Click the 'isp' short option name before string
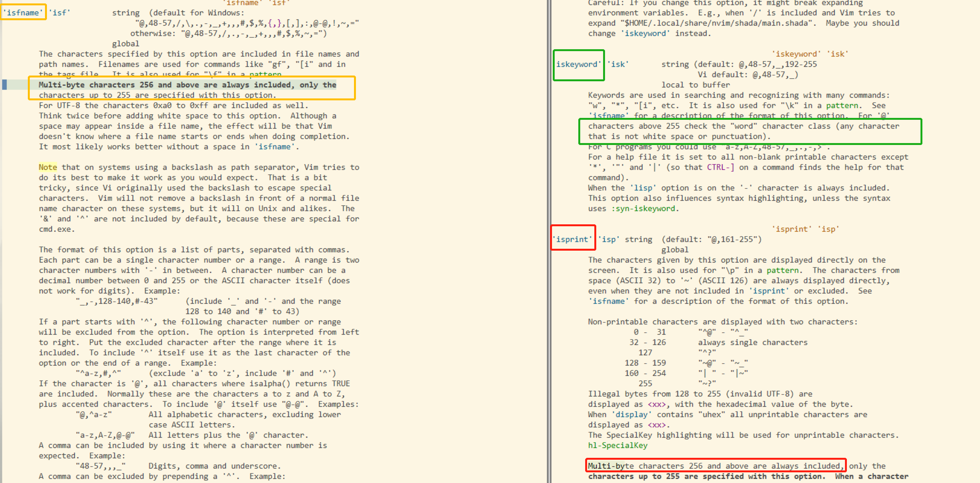Screen dimensions: 980x483 pyautogui.click(x=608, y=239)
